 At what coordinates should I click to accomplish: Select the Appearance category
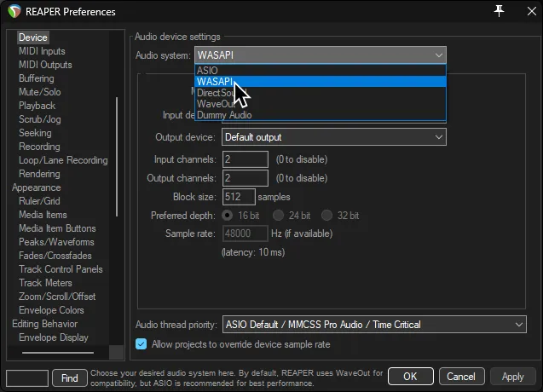coord(37,187)
